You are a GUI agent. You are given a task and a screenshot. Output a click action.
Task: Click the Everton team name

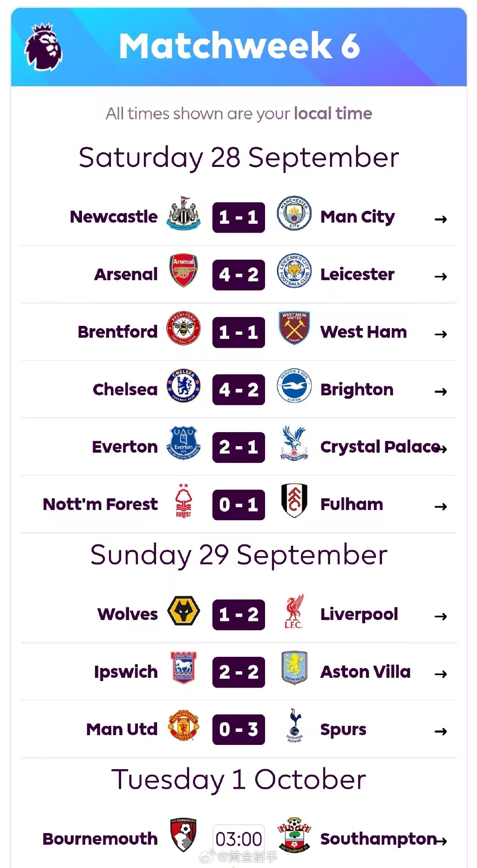pos(125,447)
